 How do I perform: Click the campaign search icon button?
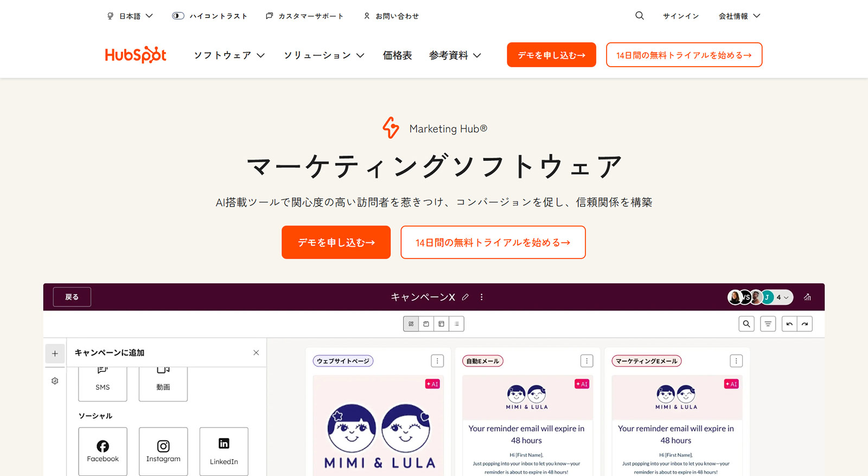[x=746, y=324]
